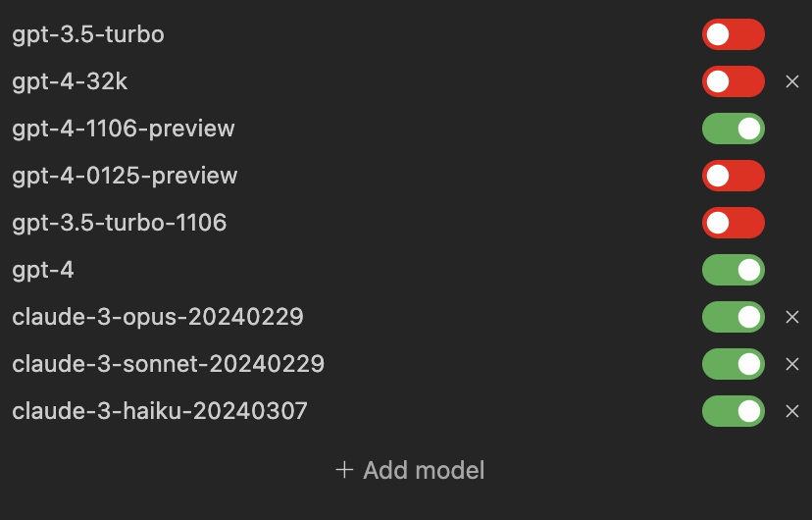Click the gpt-4-32k model label
Viewport: 812px width, 520px height.
pos(70,81)
